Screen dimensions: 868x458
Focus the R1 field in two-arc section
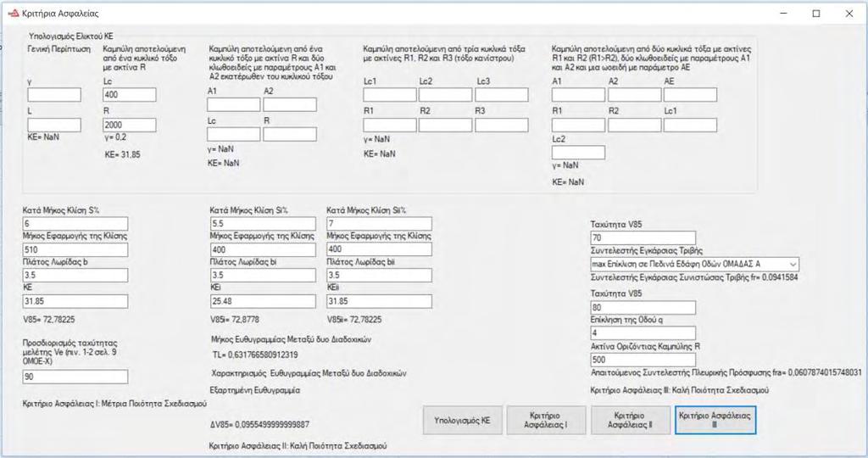coord(578,125)
